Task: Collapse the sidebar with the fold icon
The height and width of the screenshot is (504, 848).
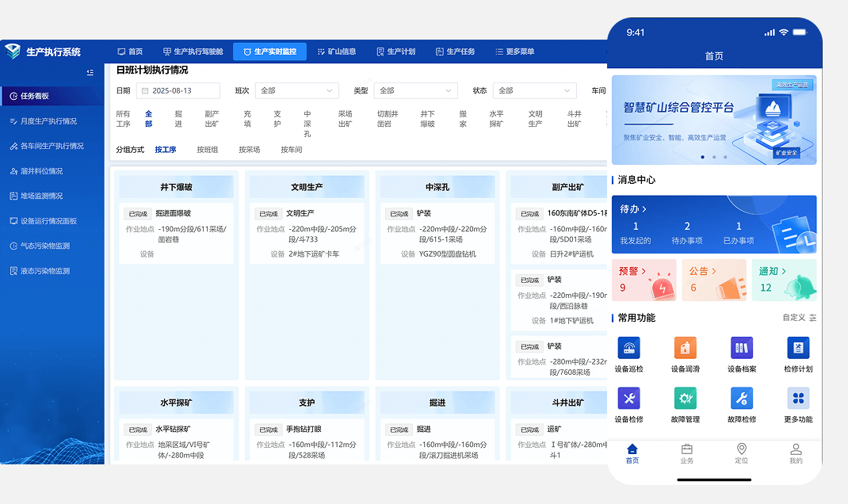Action: point(90,72)
